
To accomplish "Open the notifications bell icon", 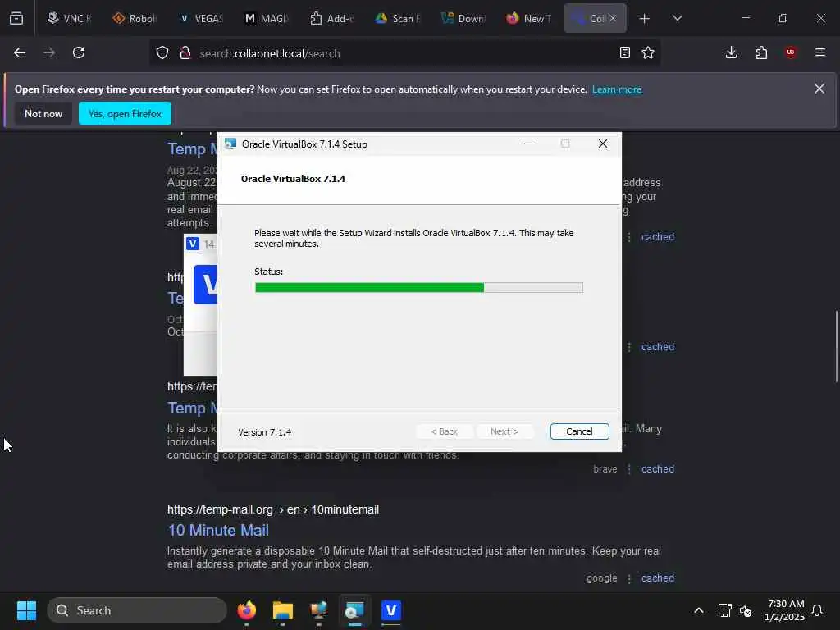I will [817, 610].
